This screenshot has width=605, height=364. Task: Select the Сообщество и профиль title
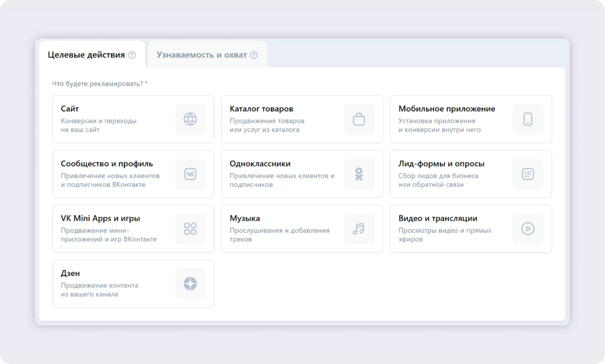[x=107, y=163]
